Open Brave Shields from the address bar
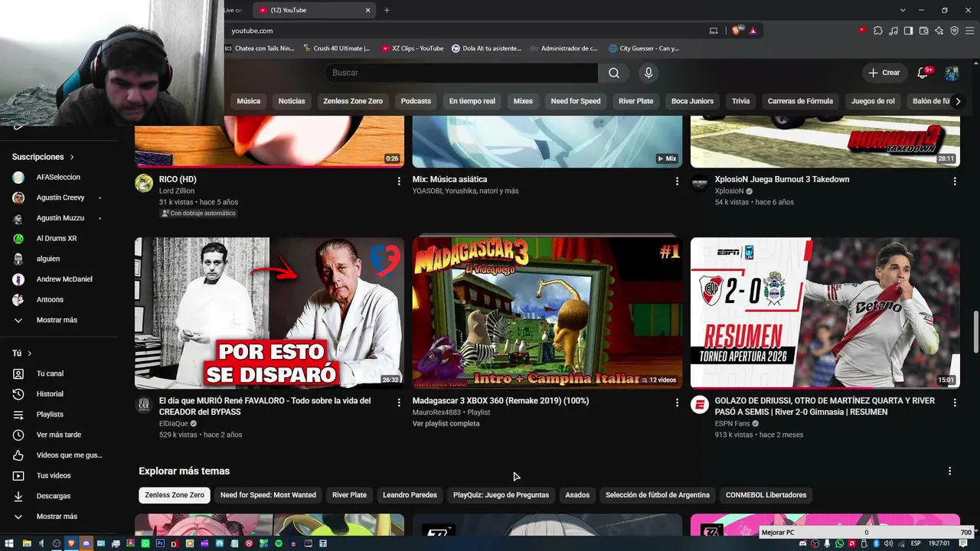The image size is (980, 551). 737,31
